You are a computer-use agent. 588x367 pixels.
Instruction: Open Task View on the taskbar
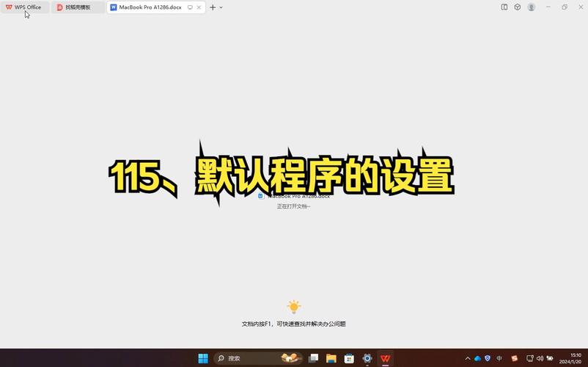coord(313,358)
